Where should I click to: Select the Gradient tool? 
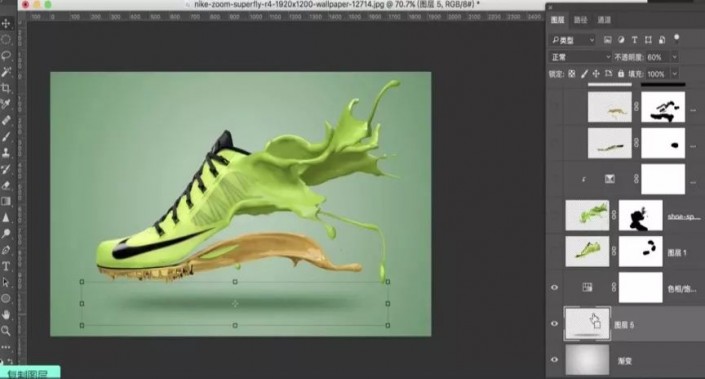pos(6,201)
